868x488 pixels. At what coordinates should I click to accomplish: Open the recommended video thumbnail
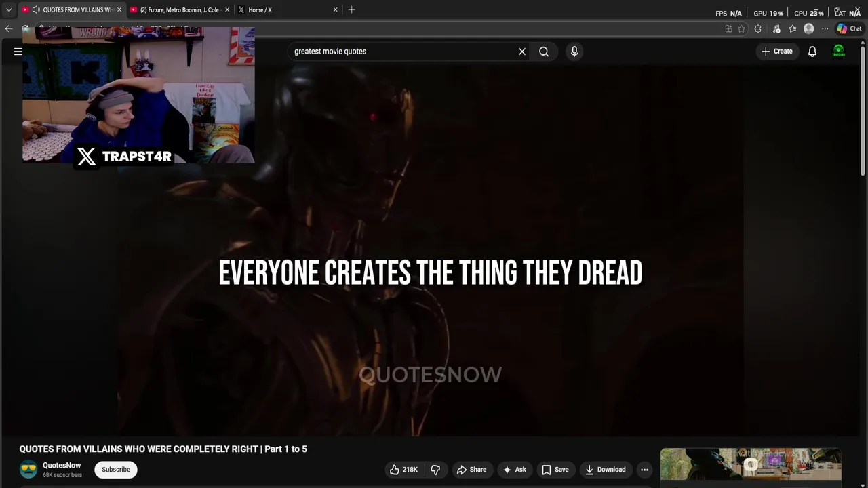click(x=751, y=464)
